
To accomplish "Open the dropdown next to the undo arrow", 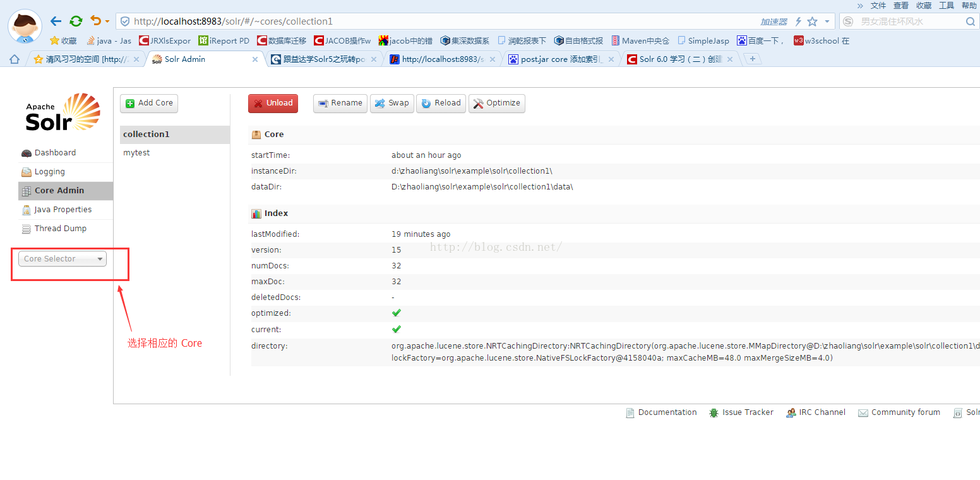I will tap(107, 21).
